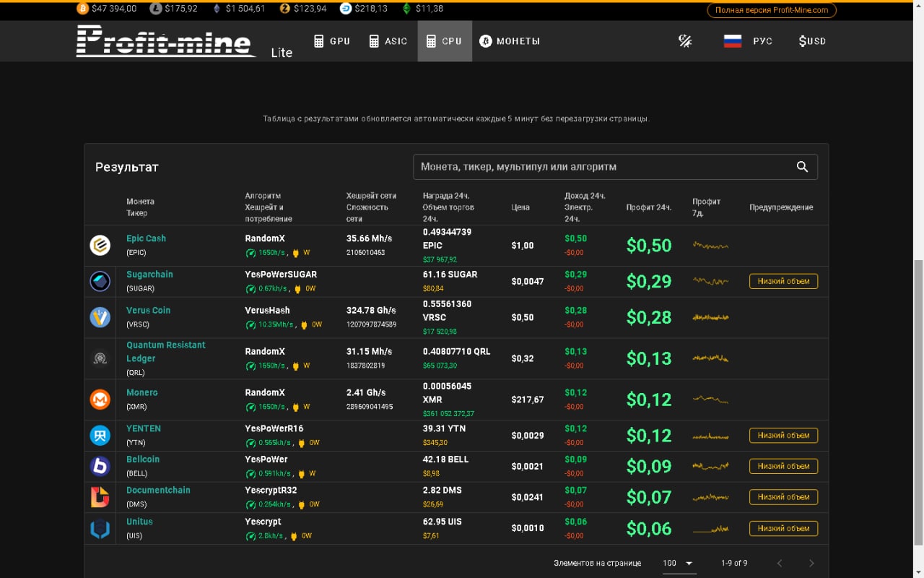Open the $USD currency selector

(x=812, y=41)
